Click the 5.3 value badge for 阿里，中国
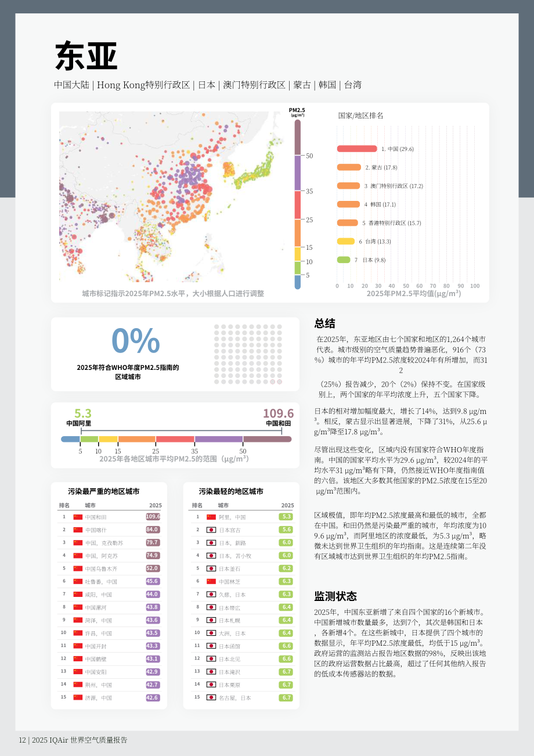 286,517
